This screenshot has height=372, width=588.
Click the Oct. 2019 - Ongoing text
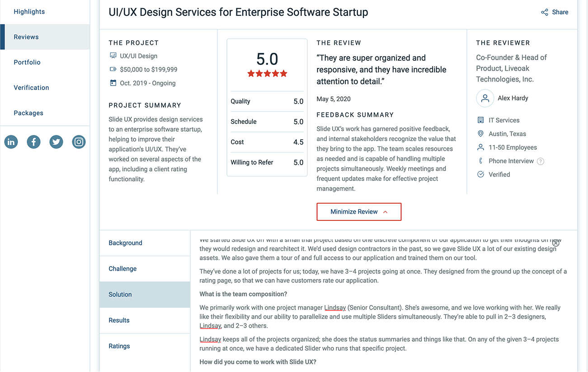tap(148, 83)
